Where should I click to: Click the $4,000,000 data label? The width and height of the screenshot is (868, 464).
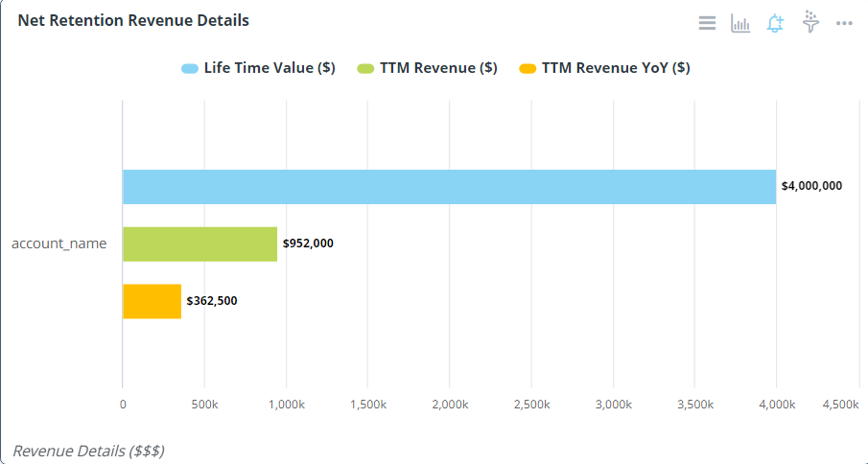pos(811,186)
